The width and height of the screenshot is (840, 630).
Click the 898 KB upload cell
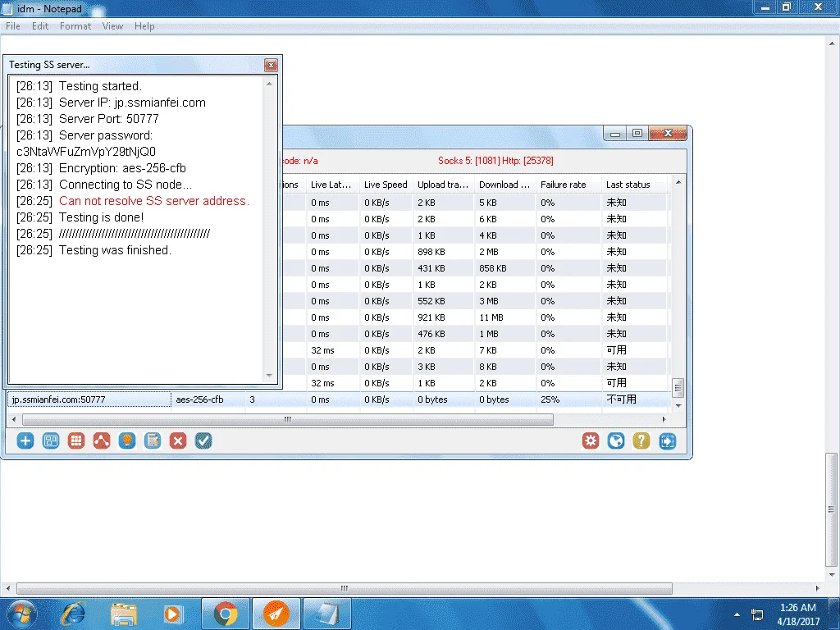[x=431, y=252]
